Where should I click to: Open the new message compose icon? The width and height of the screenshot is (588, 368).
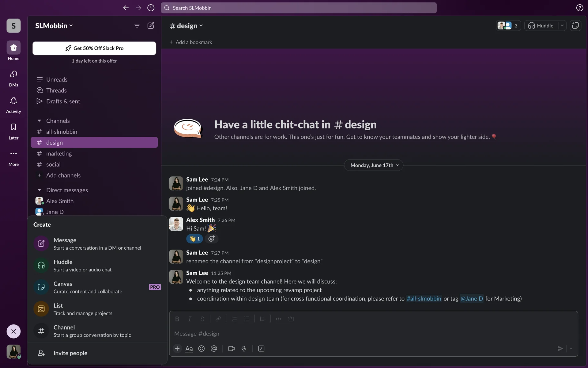(151, 26)
